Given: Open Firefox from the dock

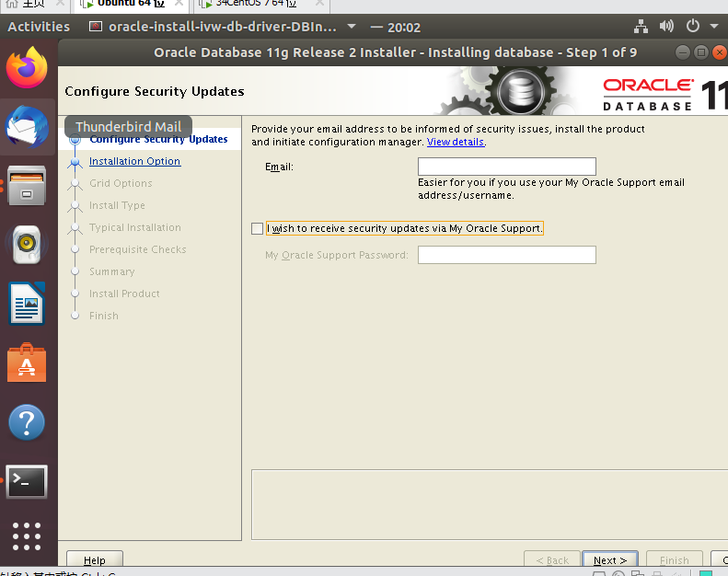Looking at the screenshot, I should coord(27,68).
